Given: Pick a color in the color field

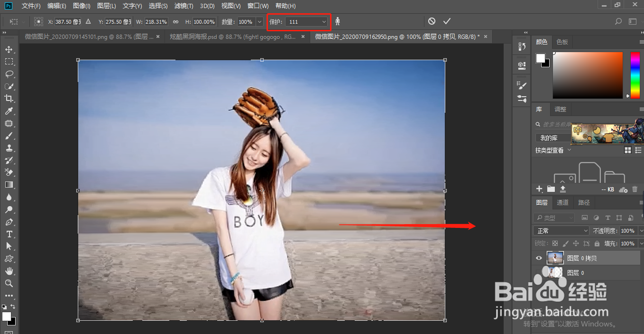Looking at the screenshot, I should tap(588, 75).
